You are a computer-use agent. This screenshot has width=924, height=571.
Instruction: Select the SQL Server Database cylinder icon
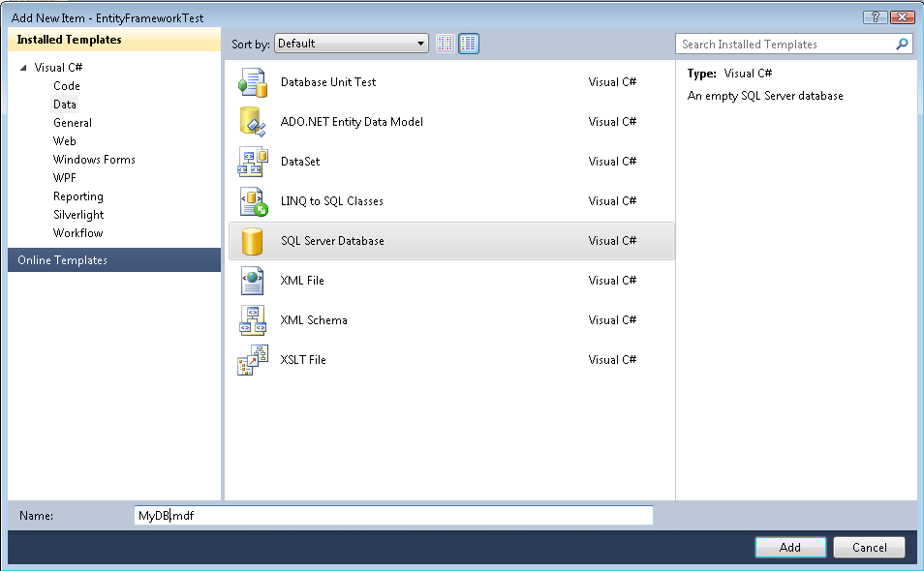(252, 241)
